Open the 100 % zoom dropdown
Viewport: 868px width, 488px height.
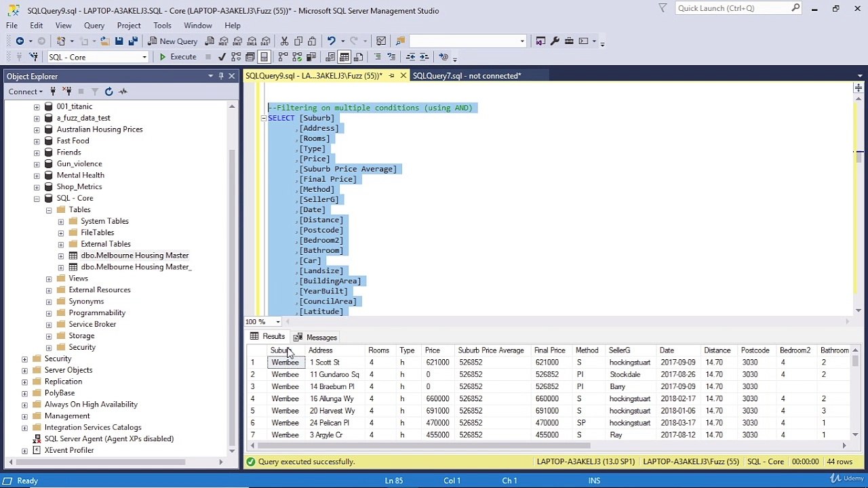[278, 322]
